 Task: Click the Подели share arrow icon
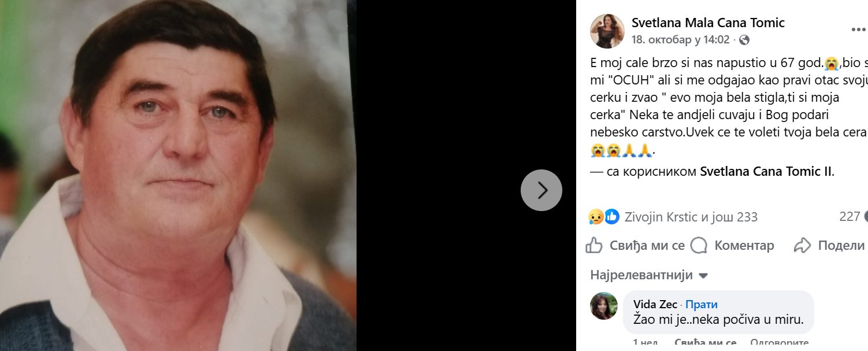click(802, 245)
